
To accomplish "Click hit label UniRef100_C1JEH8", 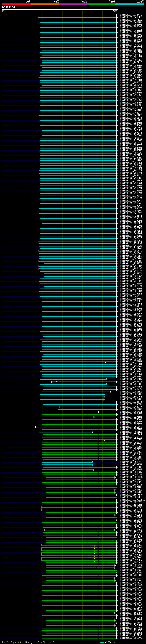I will pos(131,417).
